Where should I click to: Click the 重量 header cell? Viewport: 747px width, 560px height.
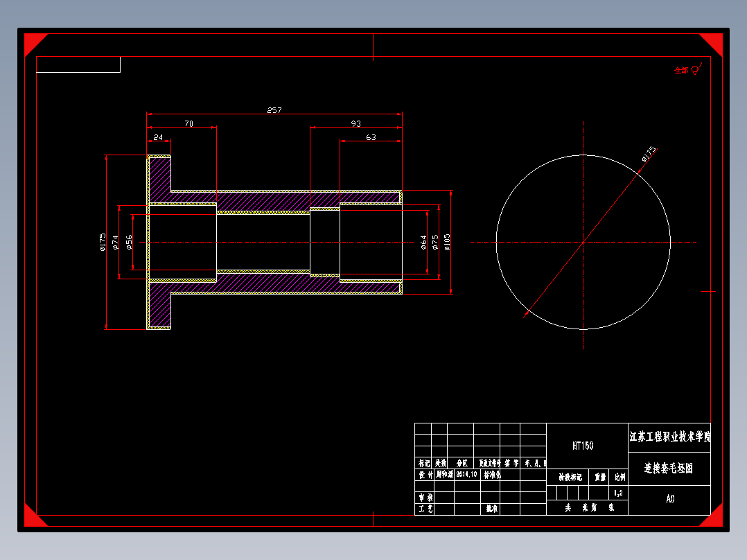[x=600, y=477]
